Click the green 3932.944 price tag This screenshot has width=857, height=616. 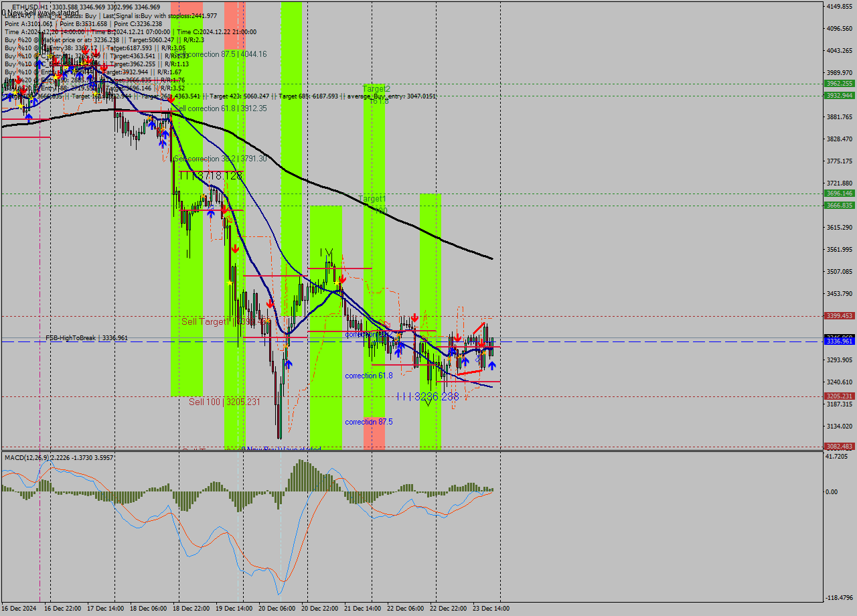pos(840,95)
